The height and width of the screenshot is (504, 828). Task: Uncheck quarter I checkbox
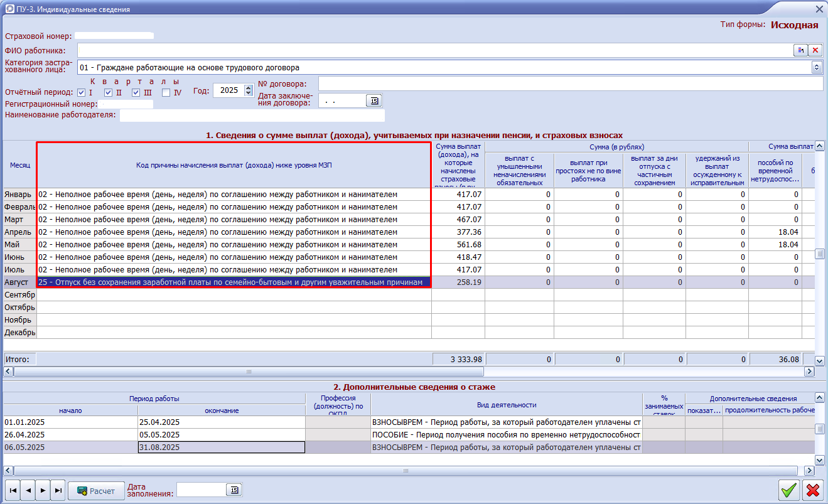click(x=82, y=93)
